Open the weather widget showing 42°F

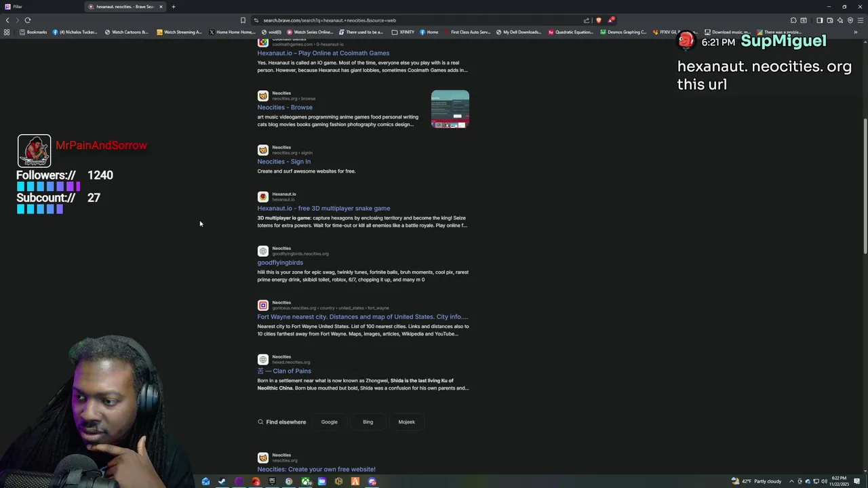[757, 481]
